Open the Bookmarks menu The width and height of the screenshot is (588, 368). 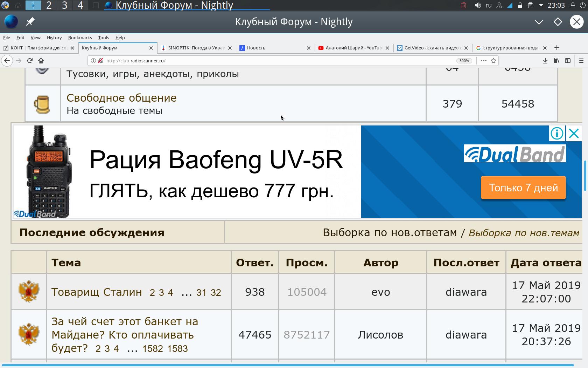[80, 38]
